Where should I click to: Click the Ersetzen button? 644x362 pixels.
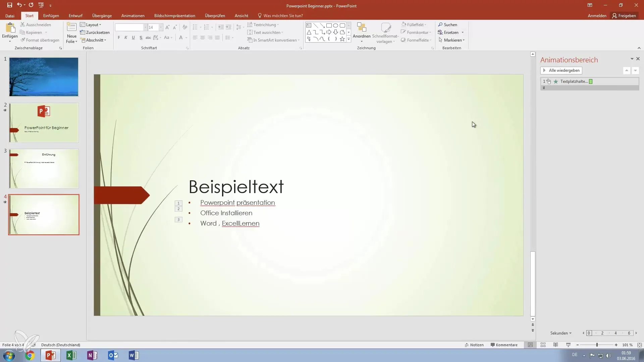[448, 32]
